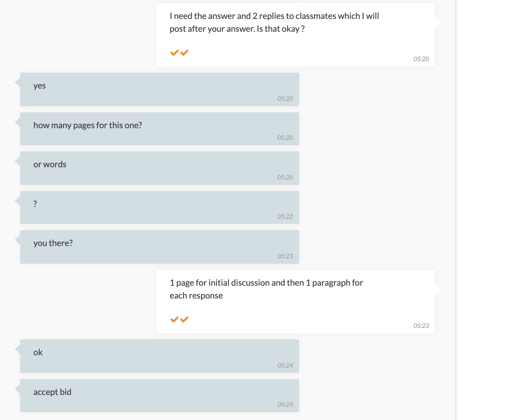Click the 05:20 timestamp on the 'yes' message
The image size is (506, 420).
[x=285, y=99]
